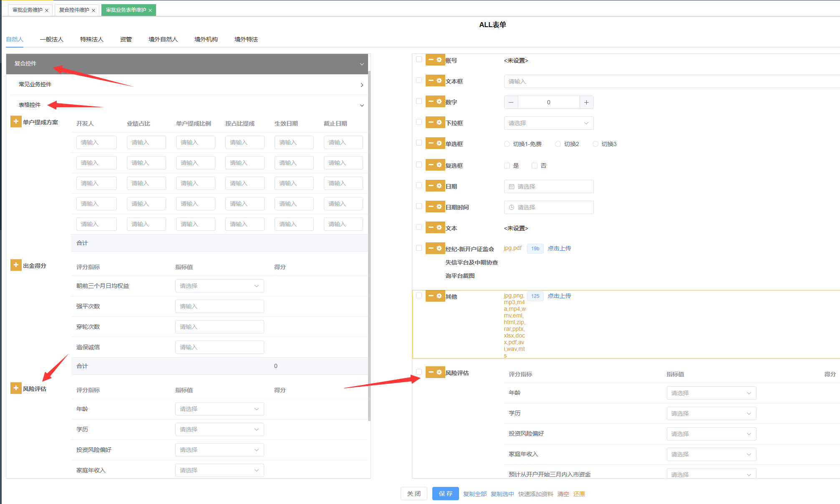Open settings gear for 复选框 row
Viewport: 840px width, 504px height.
point(439,165)
